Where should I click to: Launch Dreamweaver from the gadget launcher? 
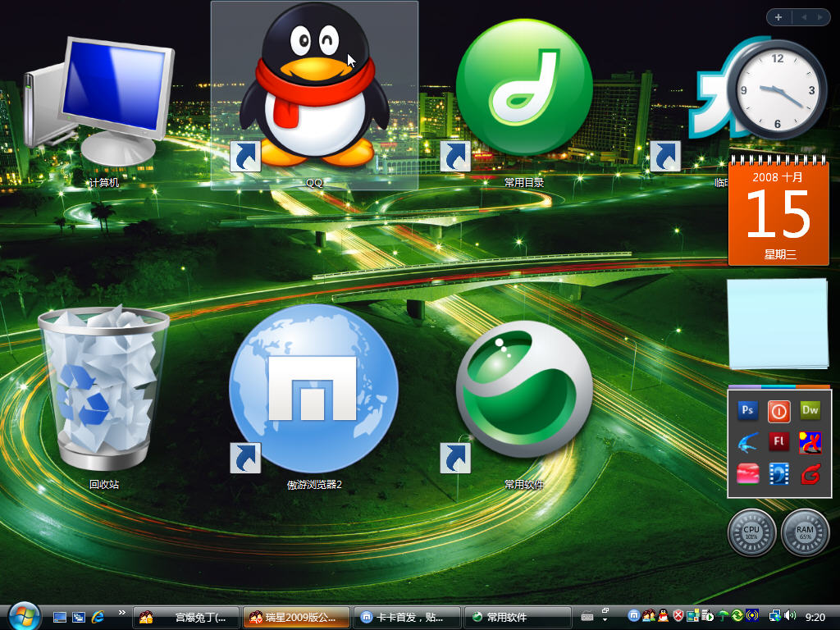(810, 410)
